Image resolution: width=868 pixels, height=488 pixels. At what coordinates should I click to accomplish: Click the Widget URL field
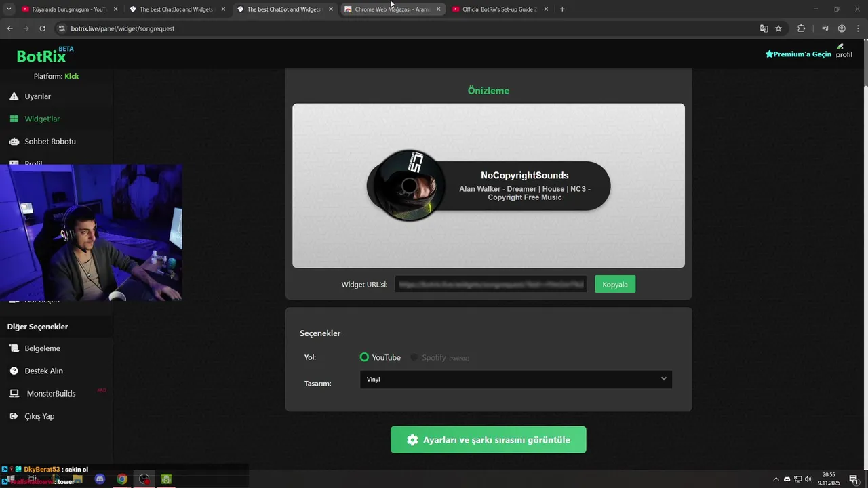click(x=491, y=285)
